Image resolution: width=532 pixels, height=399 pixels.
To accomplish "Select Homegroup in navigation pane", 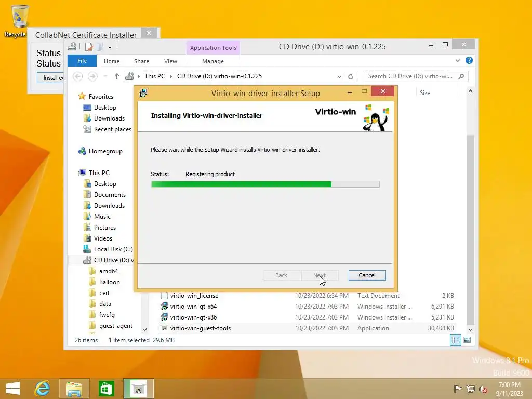I will point(105,151).
